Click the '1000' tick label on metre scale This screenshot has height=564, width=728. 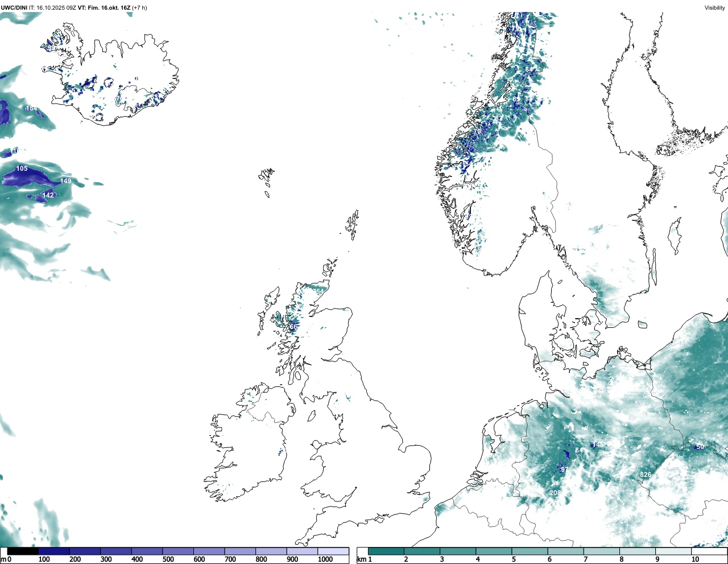[325, 559]
